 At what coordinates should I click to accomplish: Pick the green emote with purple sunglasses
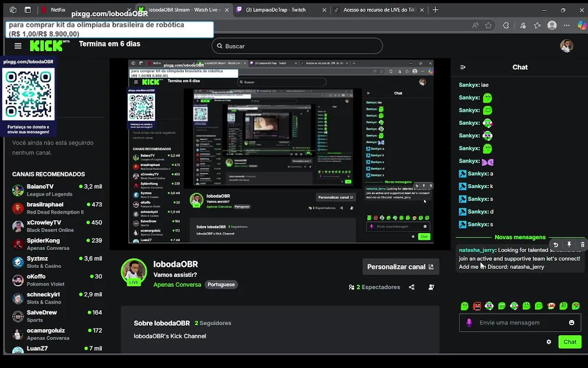[x=489, y=306]
